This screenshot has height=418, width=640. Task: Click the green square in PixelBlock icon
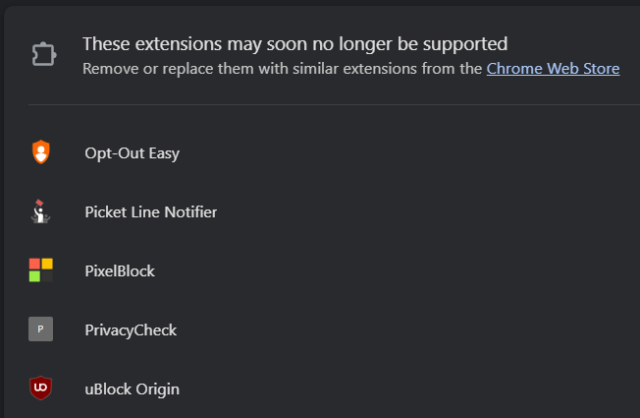tap(35, 276)
